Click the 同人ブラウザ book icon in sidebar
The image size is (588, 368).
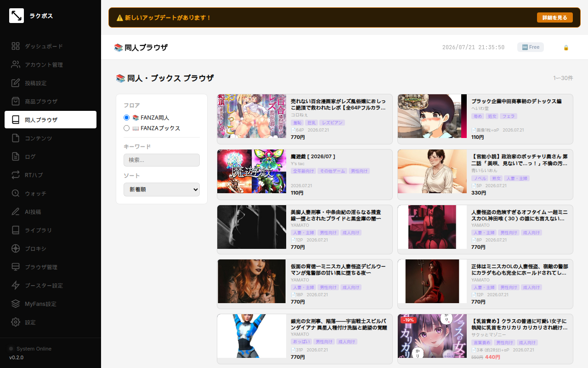tap(16, 120)
